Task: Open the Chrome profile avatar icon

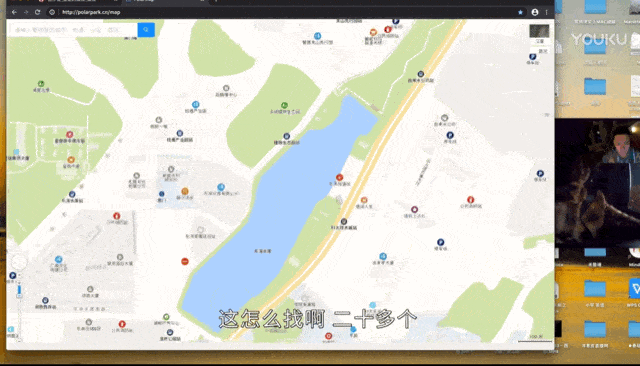Action: click(535, 12)
